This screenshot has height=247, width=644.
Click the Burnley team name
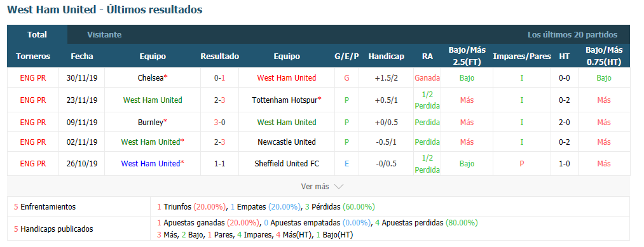[x=151, y=123]
